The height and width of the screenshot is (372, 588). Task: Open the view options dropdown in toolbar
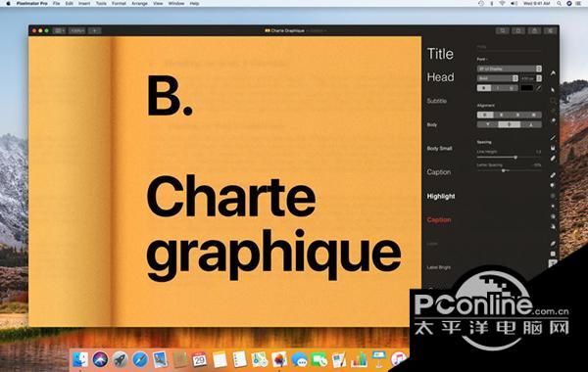(x=59, y=30)
